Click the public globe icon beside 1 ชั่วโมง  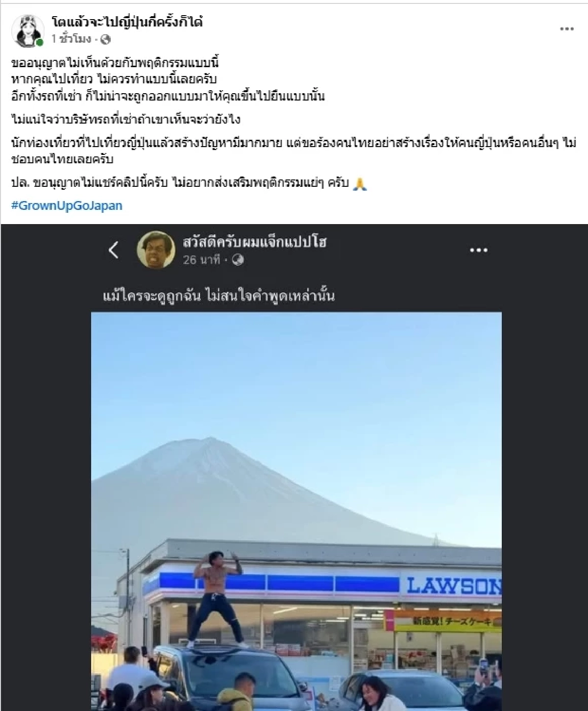coord(106,39)
